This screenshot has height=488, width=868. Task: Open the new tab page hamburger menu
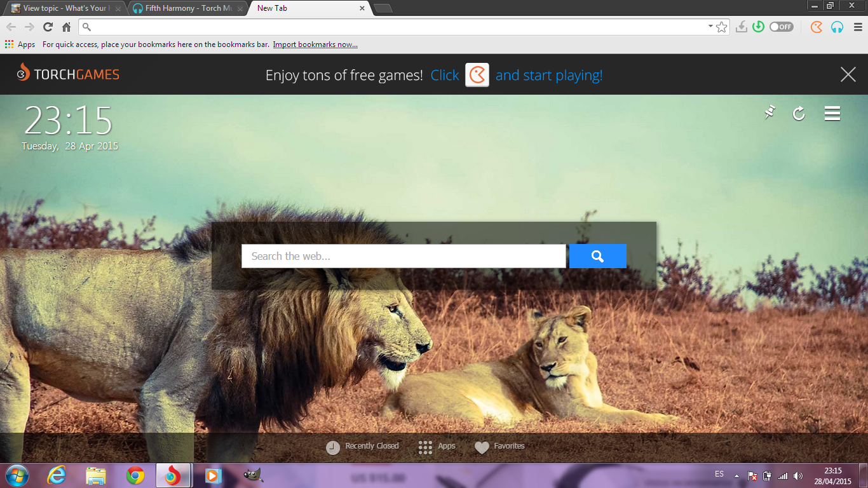pos(832,114)
